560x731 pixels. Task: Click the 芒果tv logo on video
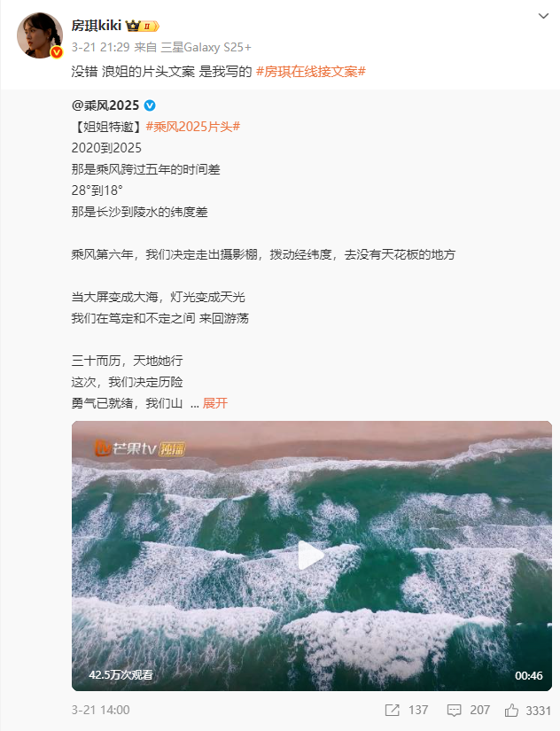(x=140, y=448)
